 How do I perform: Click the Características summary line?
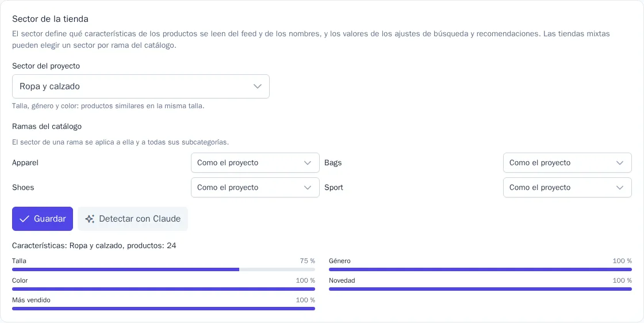(94, 246)
